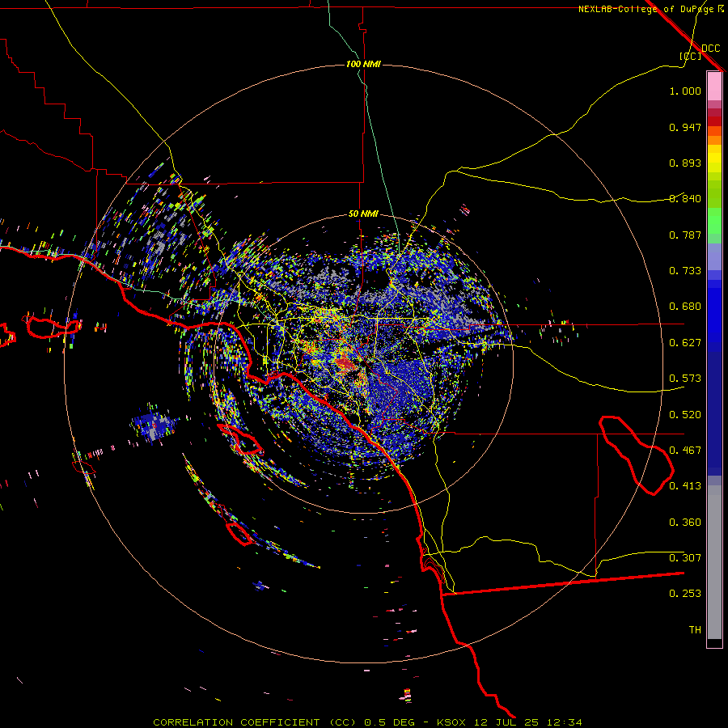This screenshot has width=728, height=728.
Task: Click the KSOX radar station identifier
Action: pyautogui.click(x=452, y=722)
